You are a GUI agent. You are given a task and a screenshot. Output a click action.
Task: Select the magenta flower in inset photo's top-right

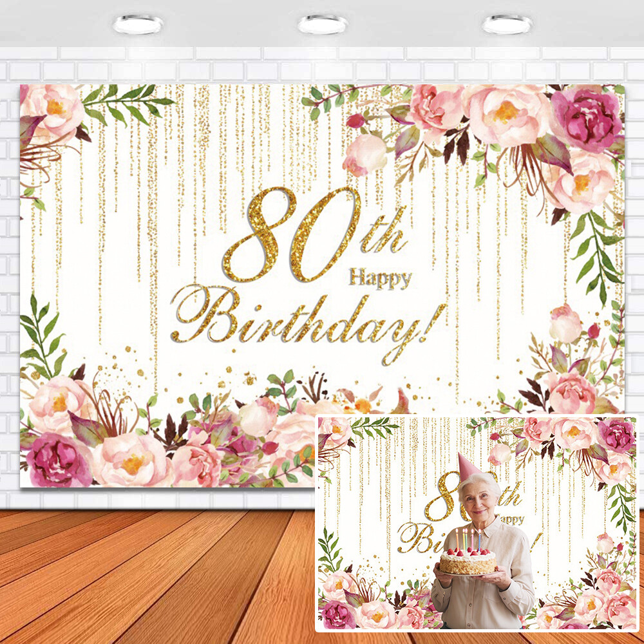tap(616, 435)
